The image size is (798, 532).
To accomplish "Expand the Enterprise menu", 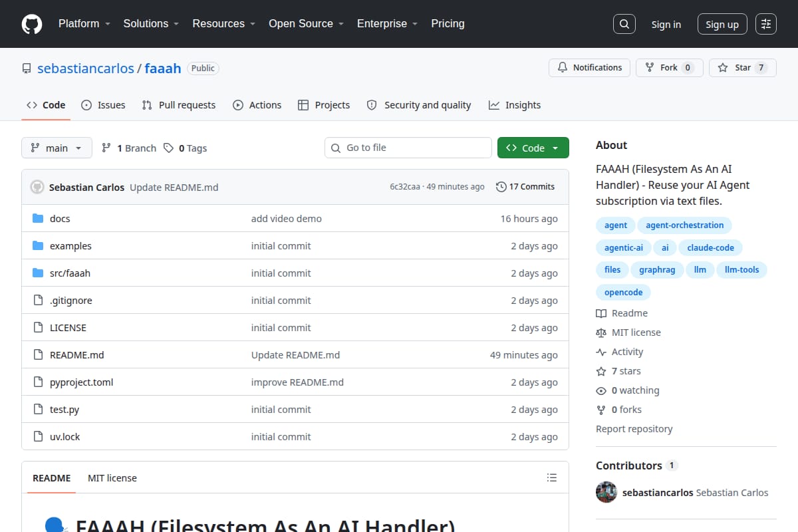I will pos(387,23).
